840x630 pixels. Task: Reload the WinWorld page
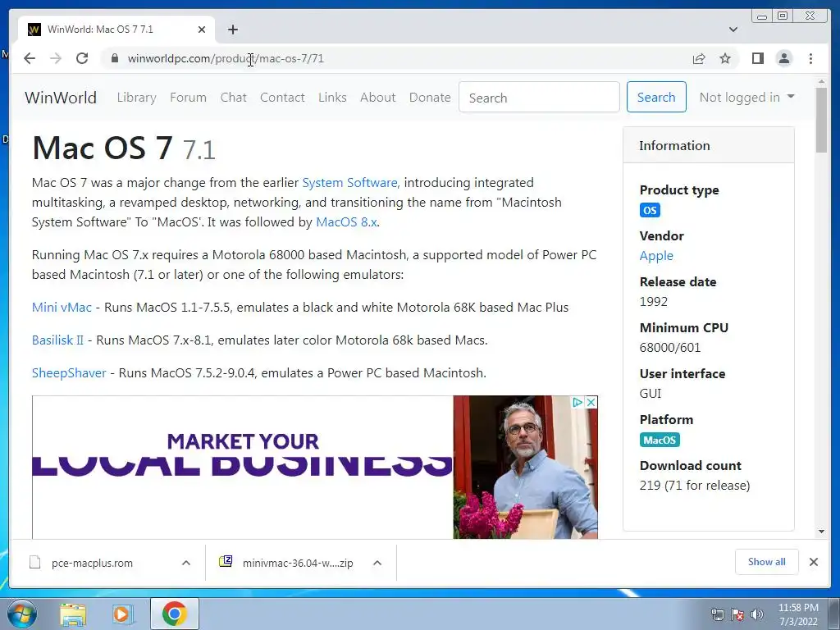(x=82, y=58)
